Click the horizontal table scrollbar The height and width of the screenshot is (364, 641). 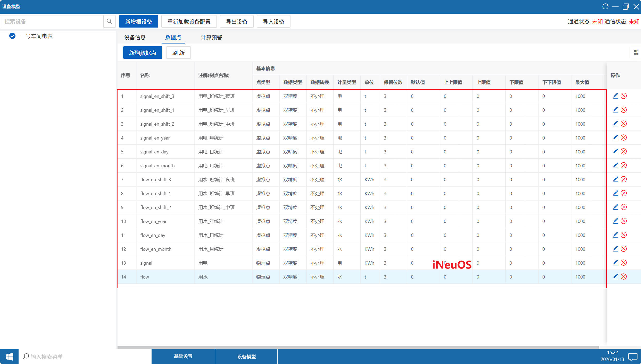coord(358,347)
